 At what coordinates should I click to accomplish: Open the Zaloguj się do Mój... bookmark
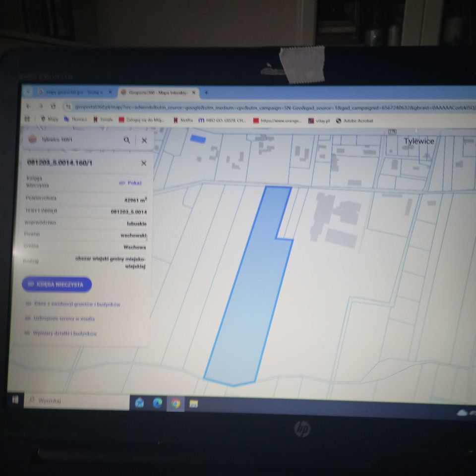click(x=141, y=120)
